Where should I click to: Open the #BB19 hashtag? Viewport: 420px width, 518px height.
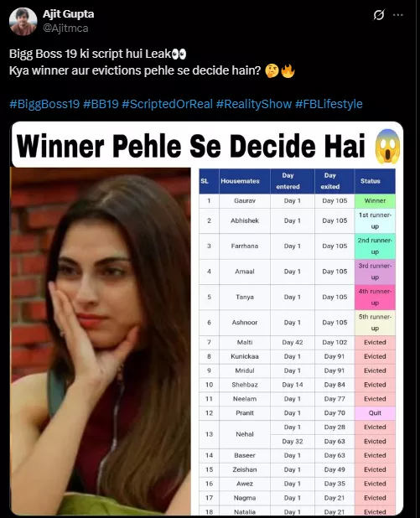(x=101, y=104)
